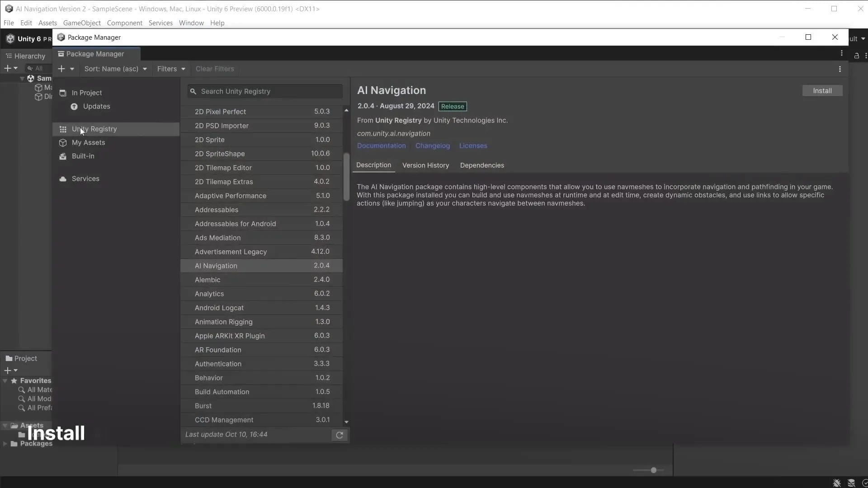The width and height of the screenshot is (868, 488).
Task: Collapse the SampleScene in the Hierarchy
Action: (x=22, y=78)
